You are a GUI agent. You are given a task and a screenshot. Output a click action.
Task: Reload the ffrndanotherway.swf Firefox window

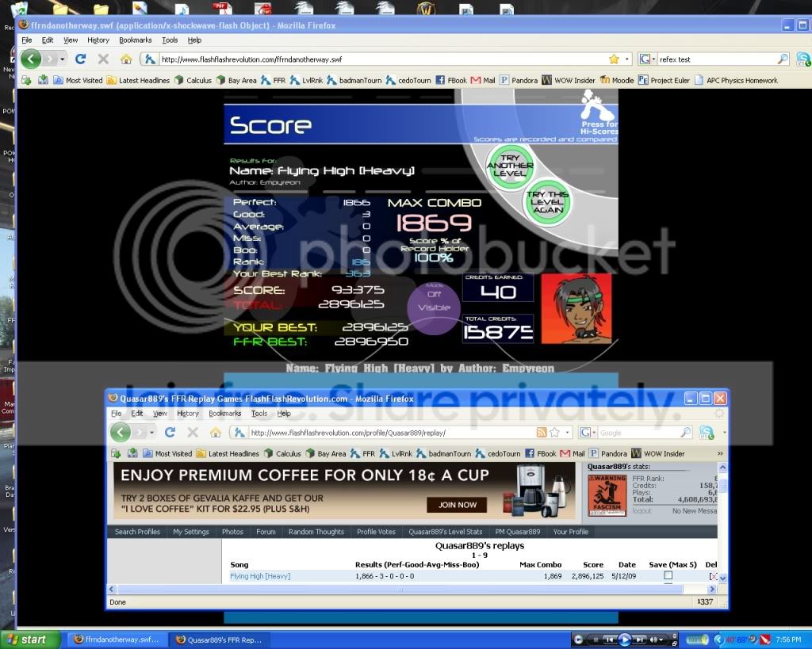[80, 59]
